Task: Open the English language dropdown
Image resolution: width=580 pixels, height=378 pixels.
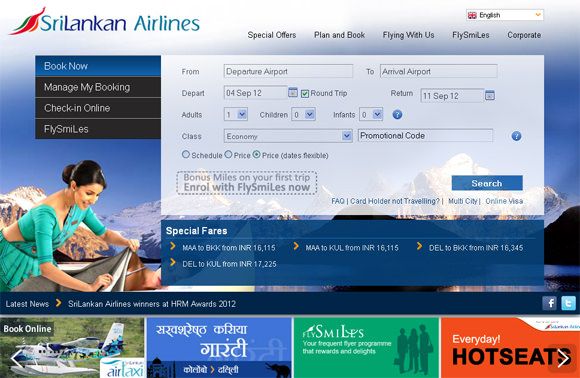Action: (505, 15)
